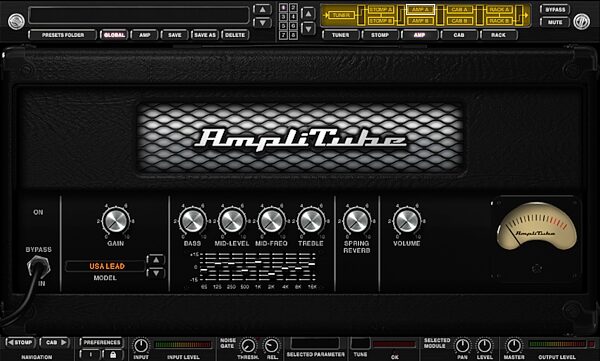Step routing selection up arrow
This screenshot has height=361, width=600.
tap(308, 14)
